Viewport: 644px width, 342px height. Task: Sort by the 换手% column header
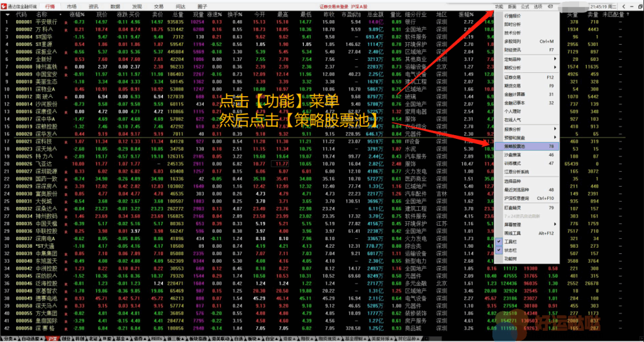(235, 14)
